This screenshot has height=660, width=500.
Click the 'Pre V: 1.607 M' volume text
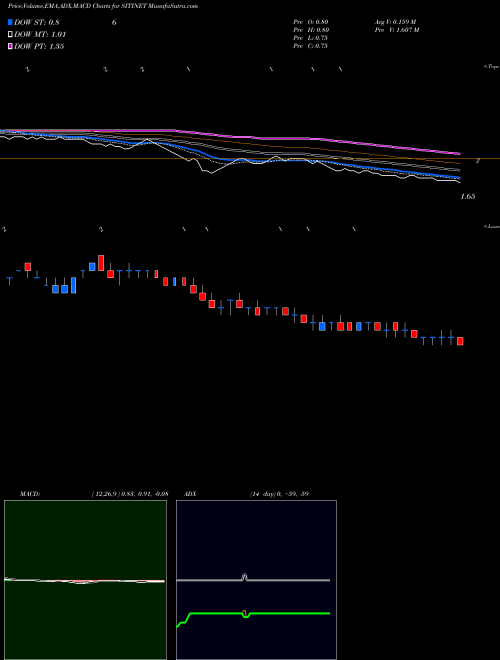[396, 30]
